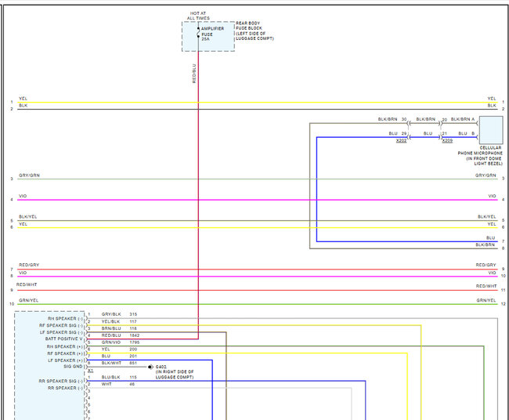Click the "RF SPEAKER (+)" pin label
The width and height of the screenshot is (509, 420).
click(65, 353)
